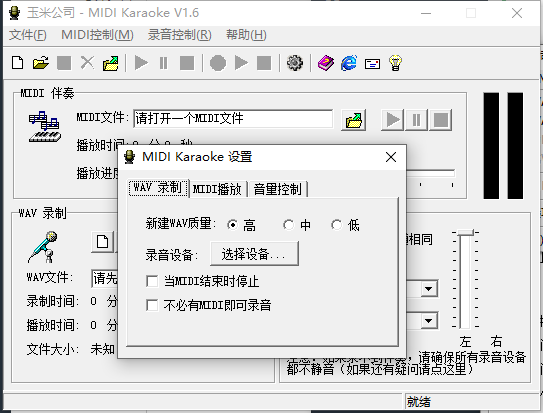Click the left black level meter
The image size is (543, 413).
(x=491, y=146)
